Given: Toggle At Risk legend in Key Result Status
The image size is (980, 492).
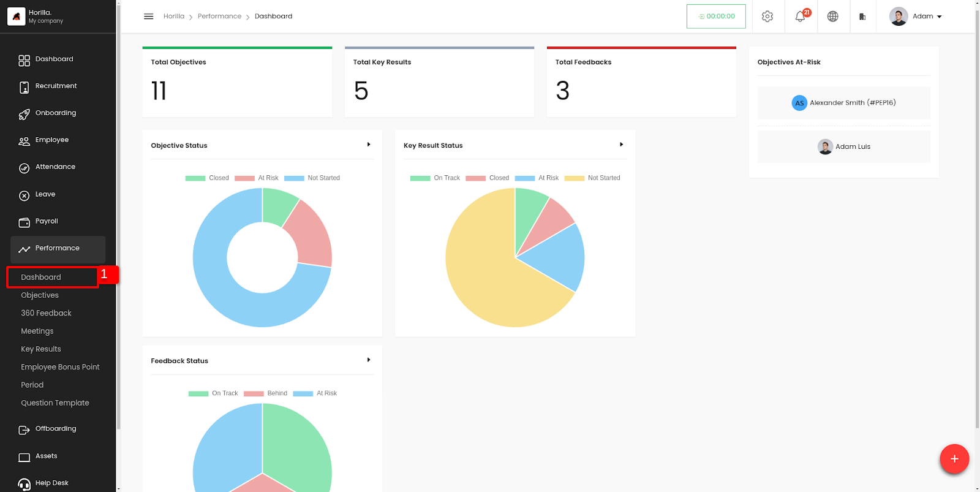Looking at the screenshot, I should click(537, 178).
